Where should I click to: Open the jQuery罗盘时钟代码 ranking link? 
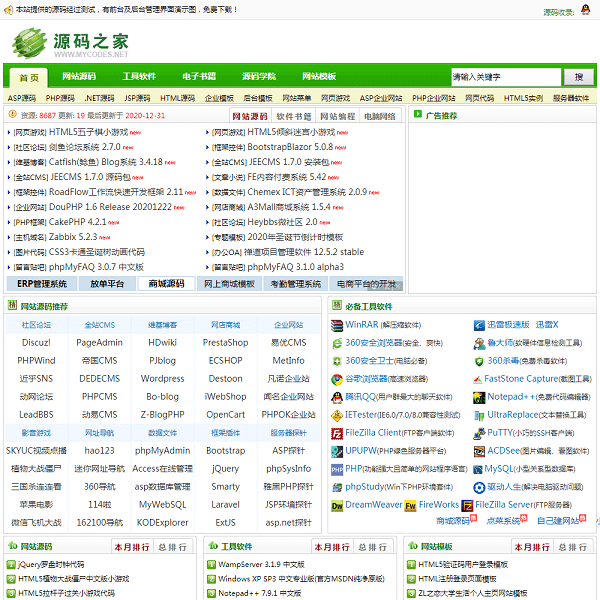click(51, 565)
